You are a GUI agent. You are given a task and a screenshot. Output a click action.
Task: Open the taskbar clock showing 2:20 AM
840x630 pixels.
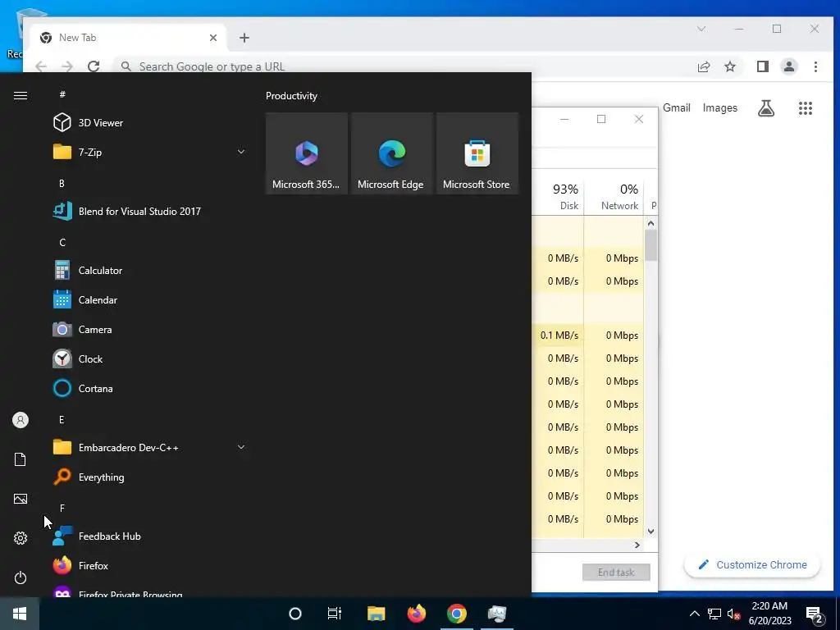[x=769, y=614]
